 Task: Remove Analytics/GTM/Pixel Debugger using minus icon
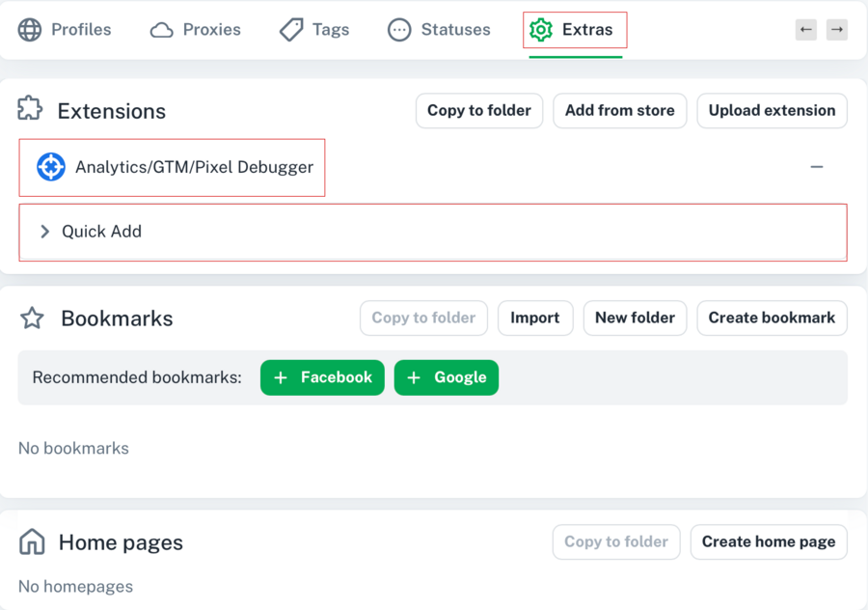(817, 167)
